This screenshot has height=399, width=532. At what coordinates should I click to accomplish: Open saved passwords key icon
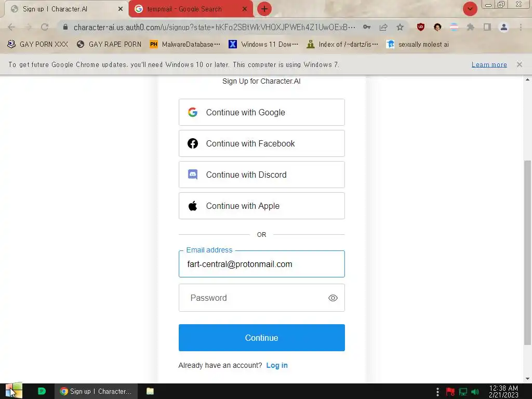(x=367, y=27)
